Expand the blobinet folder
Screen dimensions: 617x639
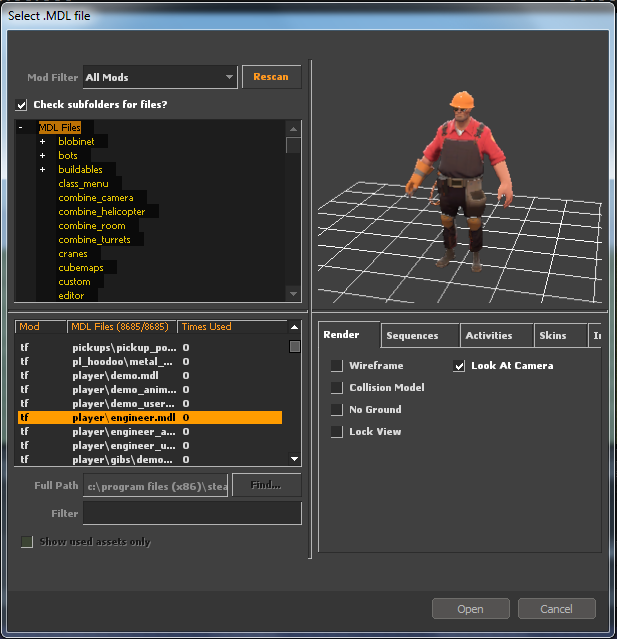pyautogui.click(x=42, y=142)
